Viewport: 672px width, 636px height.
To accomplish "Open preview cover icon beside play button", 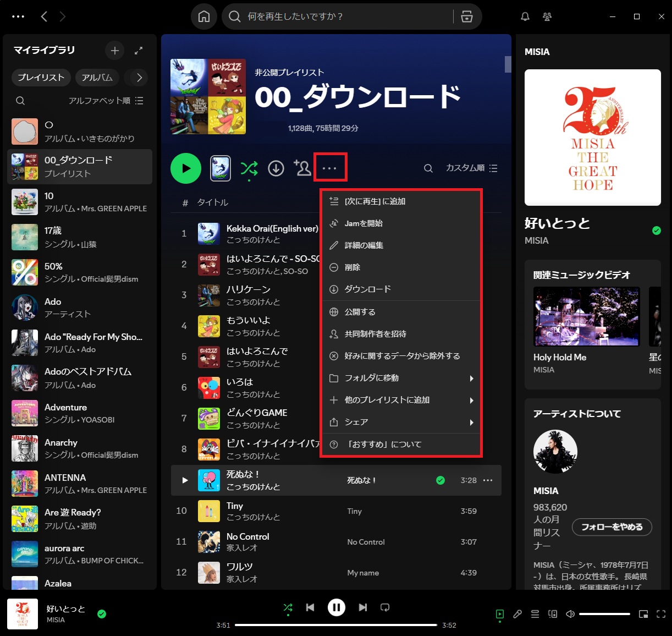I will [221, 168].
